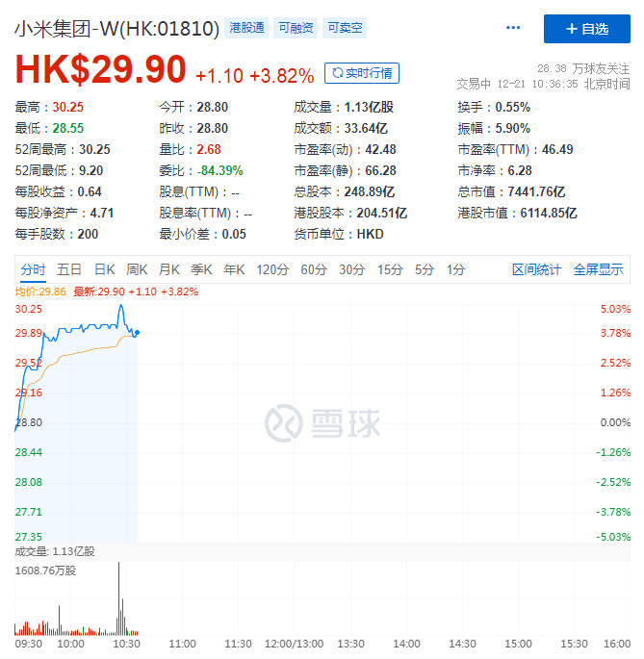Open the 区间统计 range statistics link

coord(537,269)
